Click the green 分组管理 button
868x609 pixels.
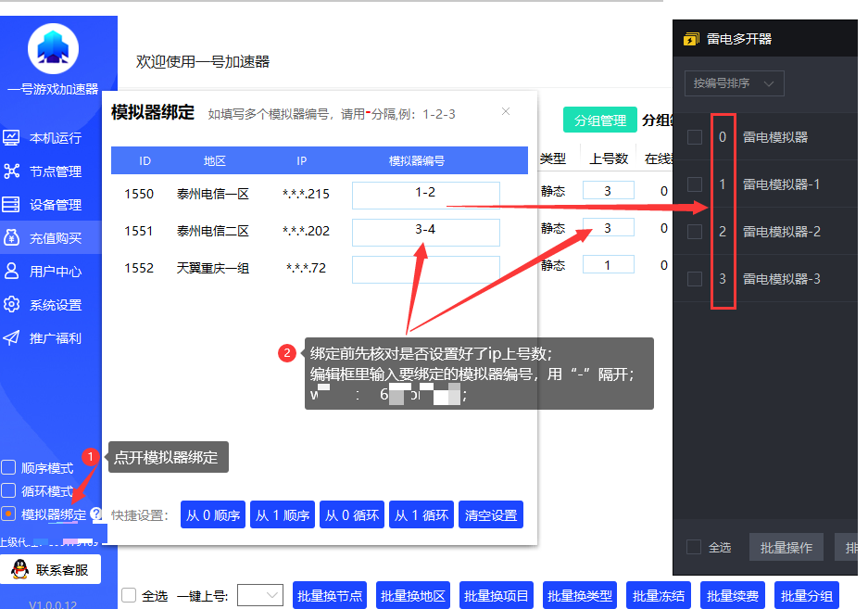coord(600,120)
